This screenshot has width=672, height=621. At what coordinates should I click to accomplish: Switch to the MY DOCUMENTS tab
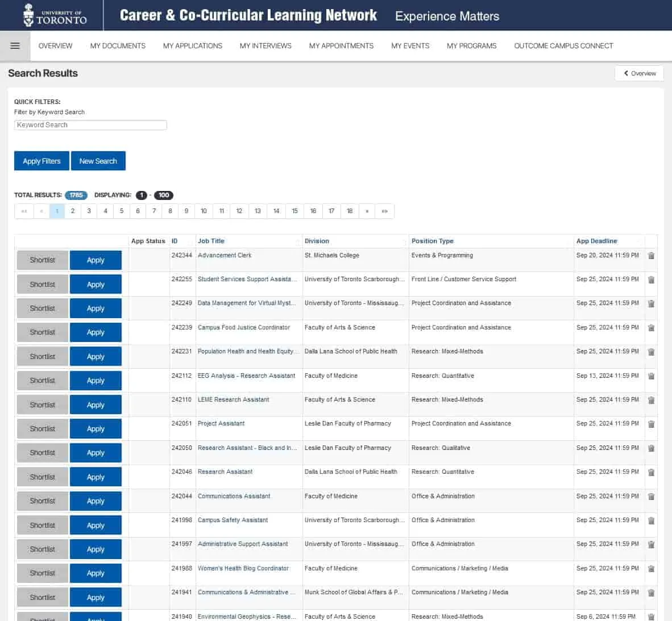click(x=117, y=45)
